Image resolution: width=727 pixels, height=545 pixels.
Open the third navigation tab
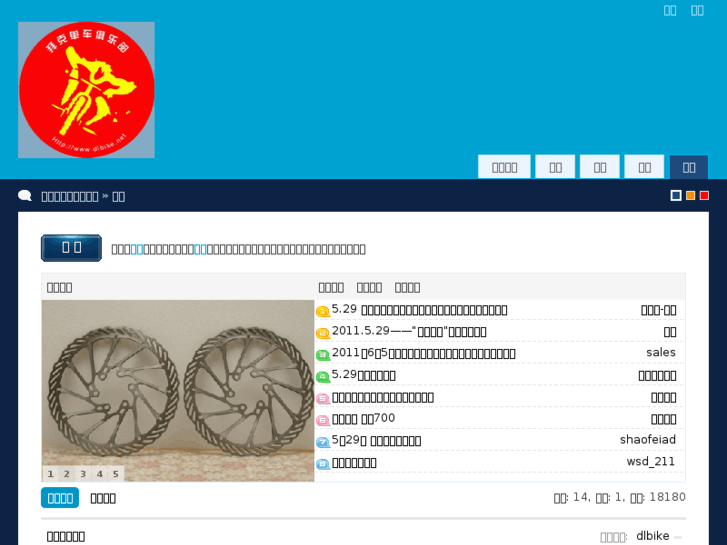600,167
